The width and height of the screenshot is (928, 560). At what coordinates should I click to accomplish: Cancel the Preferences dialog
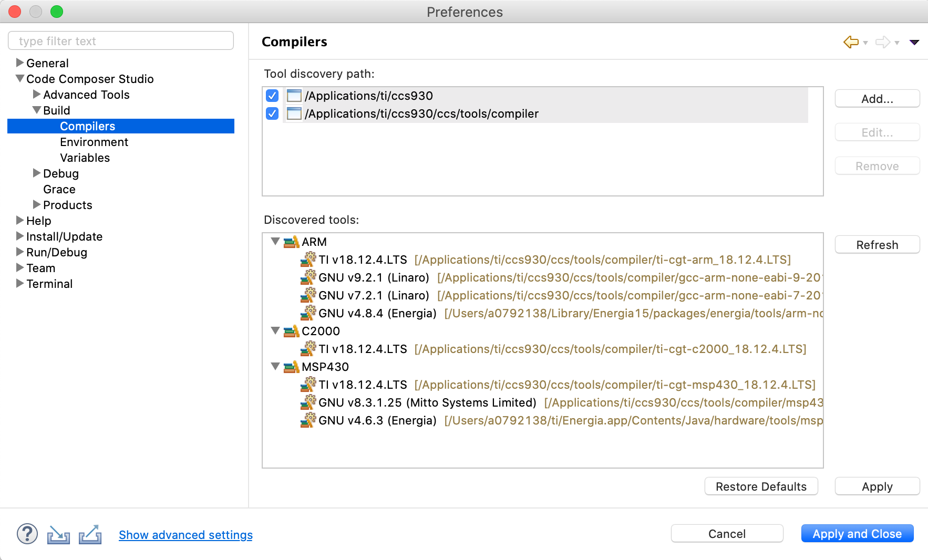pos(727,534)
